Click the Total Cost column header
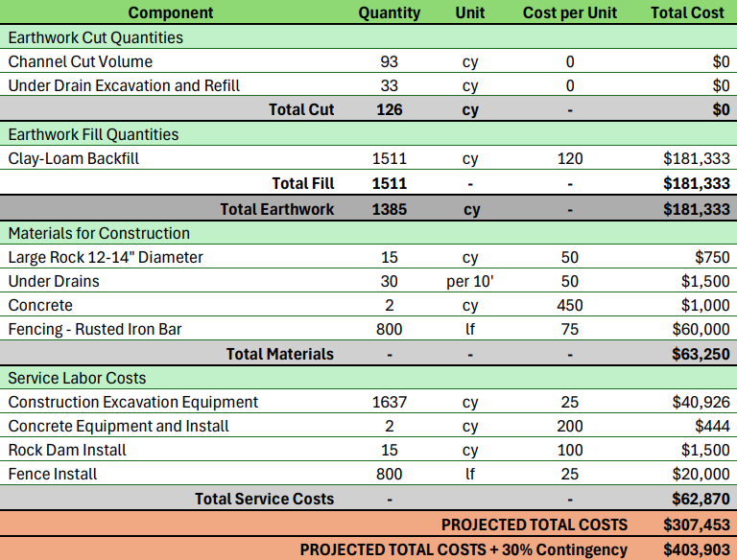This screenshot has height=560, width=737. pyautogui.click(x=687, y=12)
